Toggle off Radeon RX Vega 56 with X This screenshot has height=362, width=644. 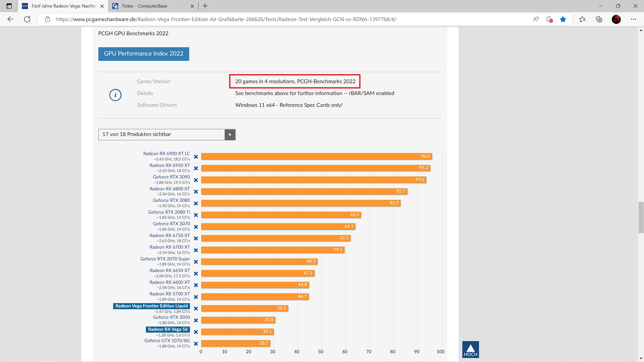coord(196,332)
